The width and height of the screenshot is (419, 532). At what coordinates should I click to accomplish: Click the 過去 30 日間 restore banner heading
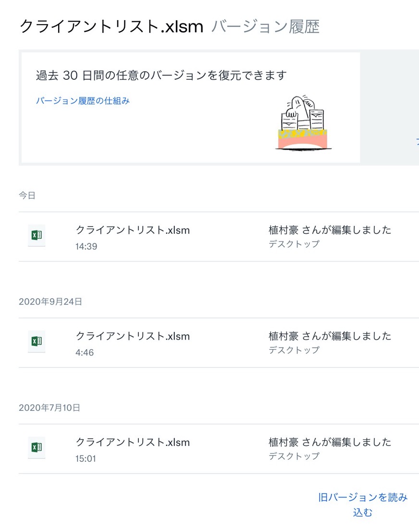(161, 76)
